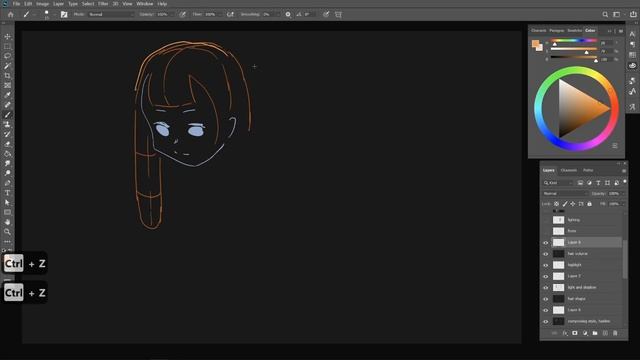Open the Layers panel options menu
This screenshot has width=640, height=360.
point(624,171)
